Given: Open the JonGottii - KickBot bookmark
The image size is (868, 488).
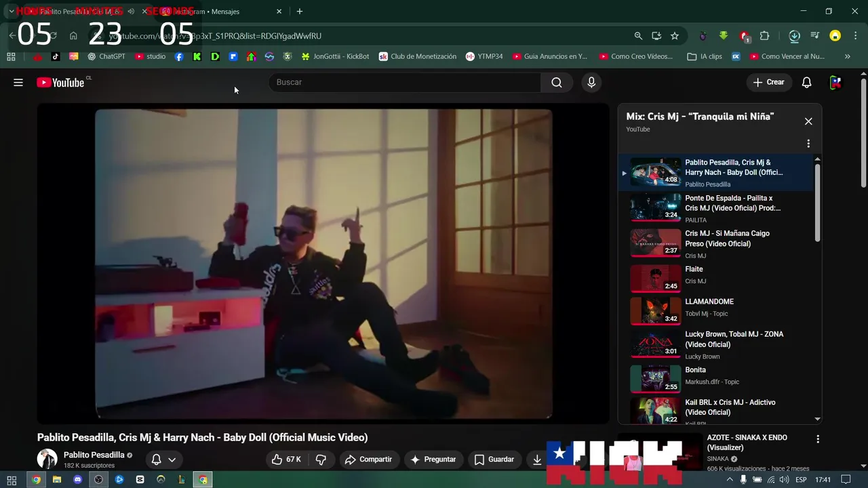Looking at the screenshot, I should [x=335, y=57].
